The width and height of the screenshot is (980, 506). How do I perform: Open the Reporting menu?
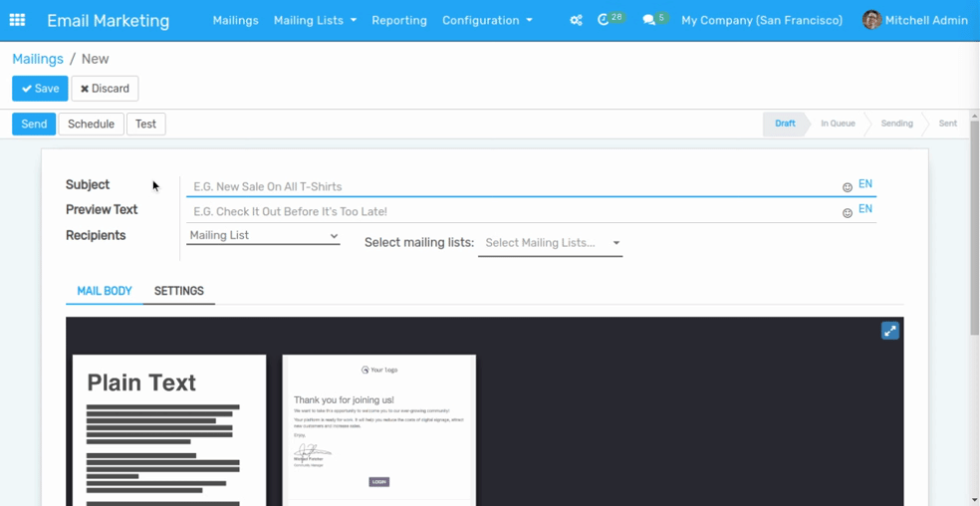[x=399, y=20]
